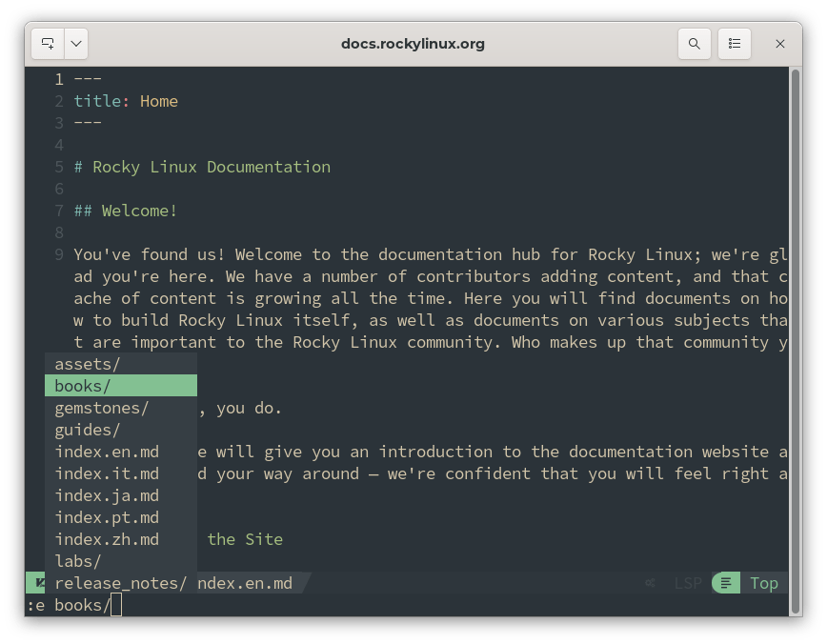The width and height of the screenshot is (827, 644).
Task: Click the docs.rockylinux.org window title
Action: 413,44
